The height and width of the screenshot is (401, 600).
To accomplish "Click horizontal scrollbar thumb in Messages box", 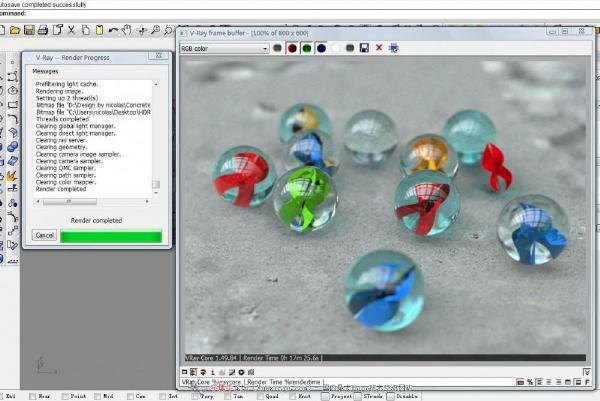I will pyautogui.click(x=70, y=201).
